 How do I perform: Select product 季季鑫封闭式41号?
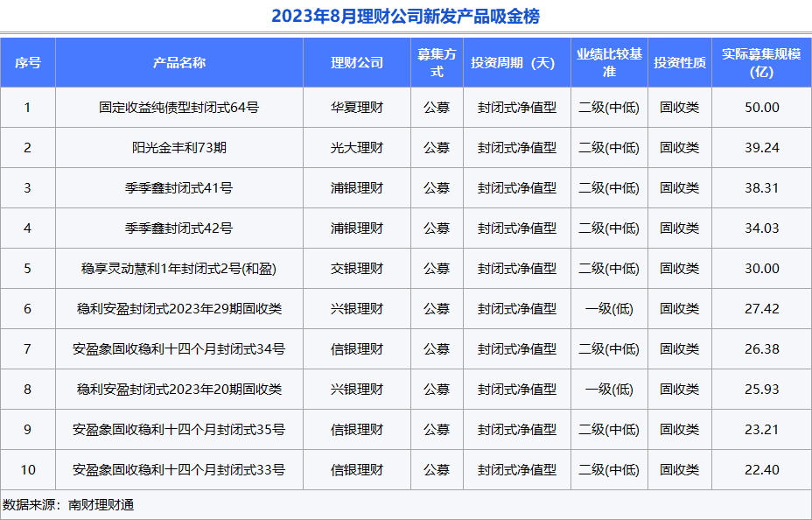pyautogui.click(x=179, y=187)
